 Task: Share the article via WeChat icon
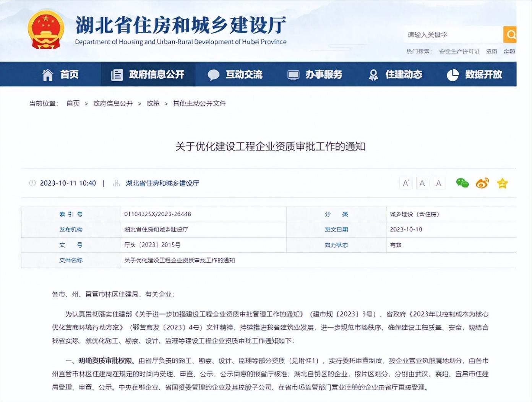tap(462, 183)
